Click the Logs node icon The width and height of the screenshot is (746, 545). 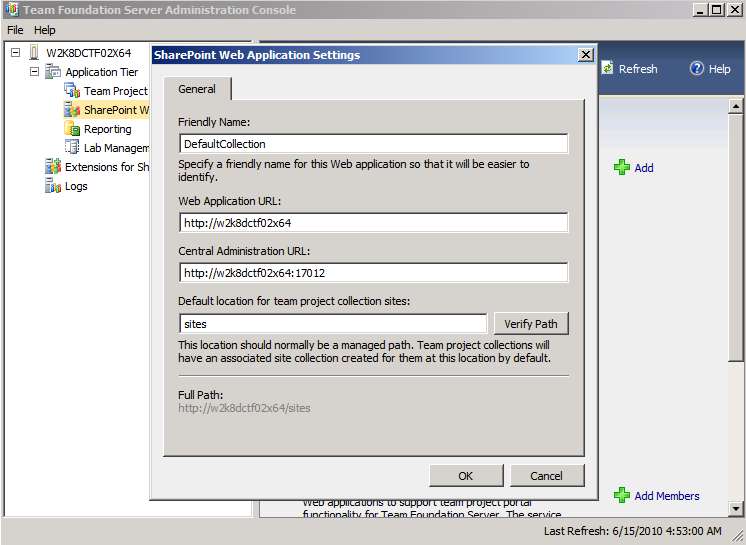53,185
